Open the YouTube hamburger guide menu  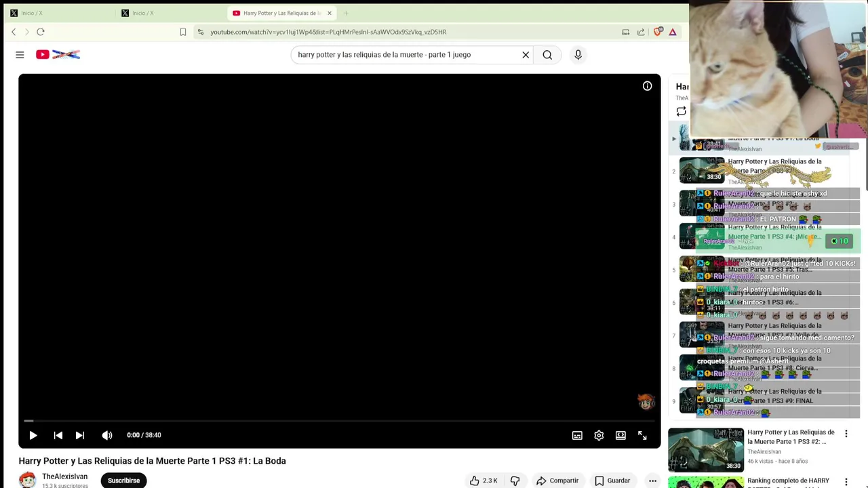click(x=20, y=55)
